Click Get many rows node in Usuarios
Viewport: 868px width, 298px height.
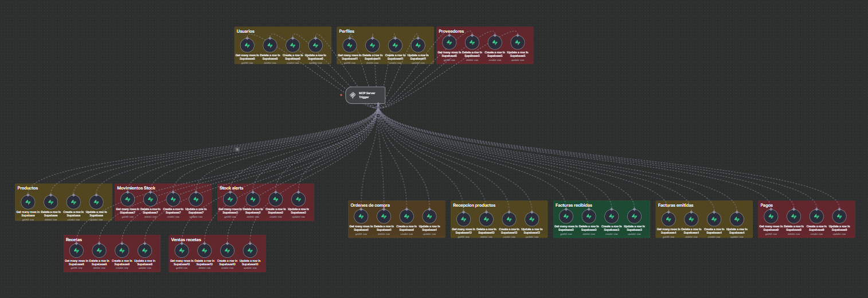pyautogui.click(x=247, y=45)
